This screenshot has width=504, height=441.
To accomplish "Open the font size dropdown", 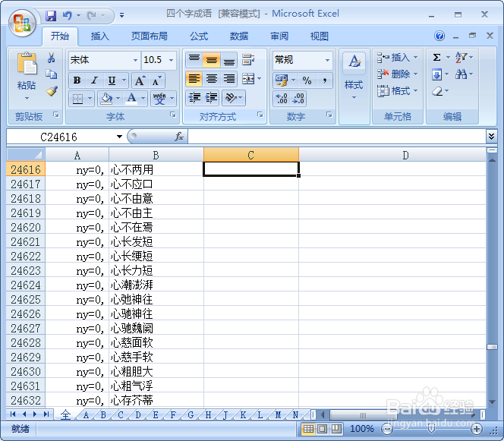I will click(171, 60).
